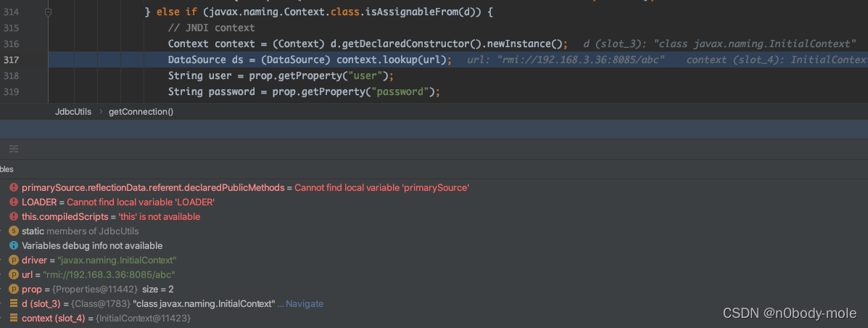Click line number 316 in the gutter
The image size is (868, 328).
pyautogui.click(x=12, y=44)
